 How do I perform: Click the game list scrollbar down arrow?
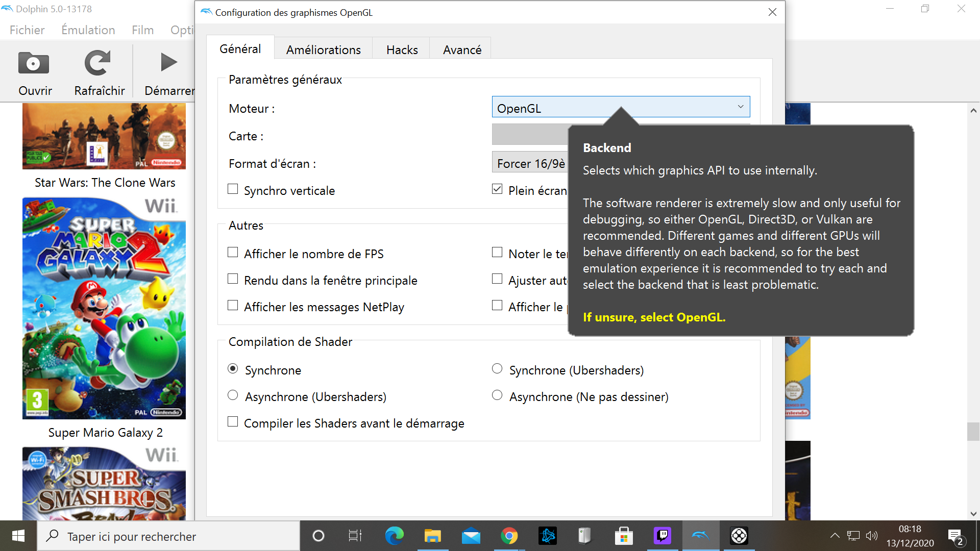pyautogui.click(x=973, y=514)
